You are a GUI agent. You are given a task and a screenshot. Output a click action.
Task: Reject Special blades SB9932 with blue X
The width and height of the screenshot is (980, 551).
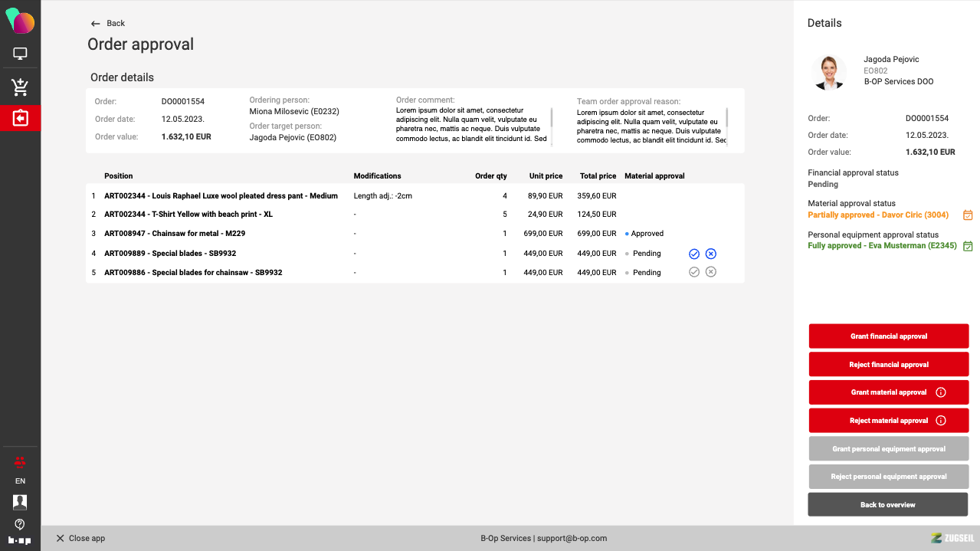tap(711, 254)
